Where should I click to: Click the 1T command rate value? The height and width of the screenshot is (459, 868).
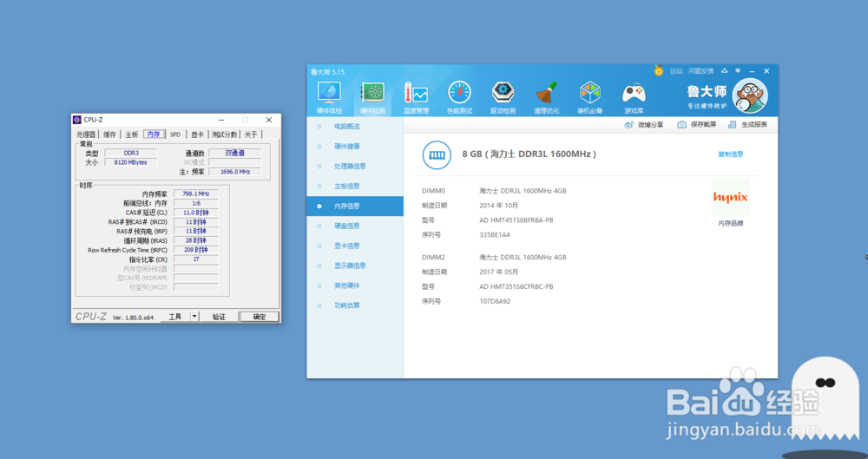pos(196,259)
